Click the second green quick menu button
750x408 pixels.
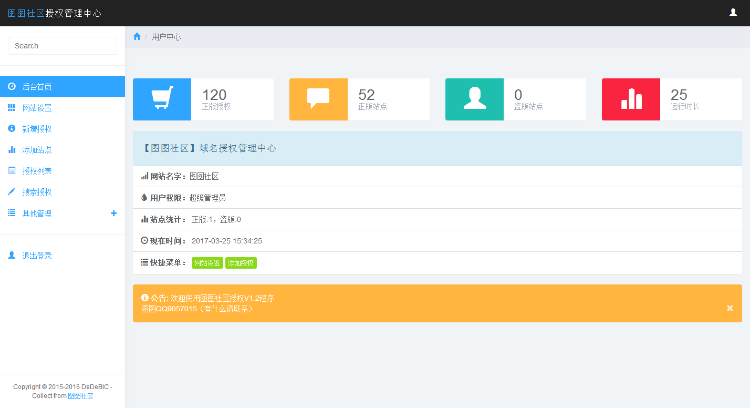click(240, 263)
